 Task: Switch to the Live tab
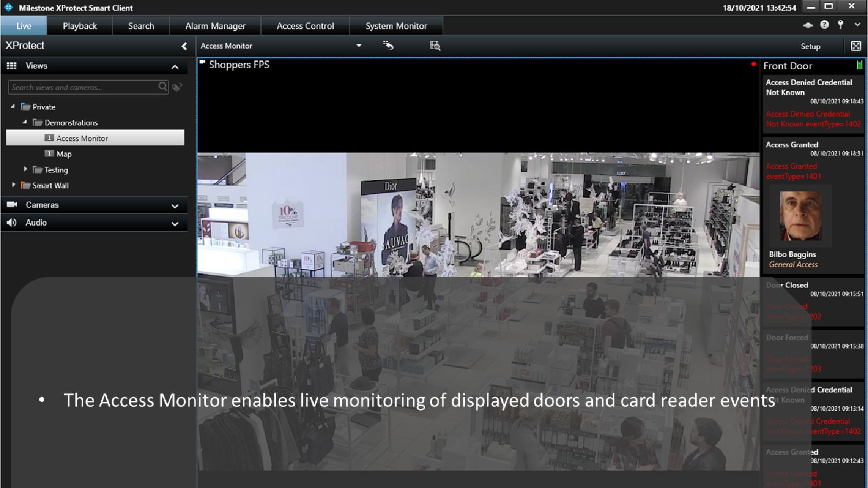click(24, 26)
